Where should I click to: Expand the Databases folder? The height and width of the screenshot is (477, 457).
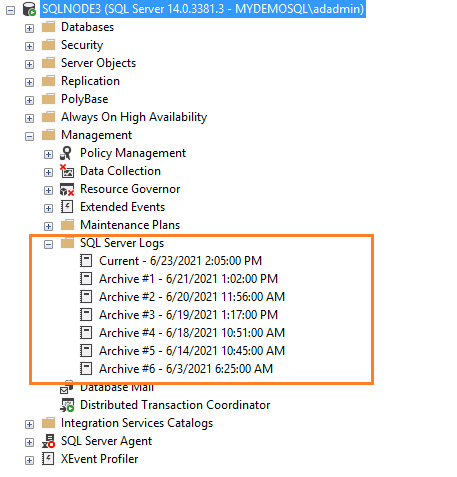tap(29, 29)
